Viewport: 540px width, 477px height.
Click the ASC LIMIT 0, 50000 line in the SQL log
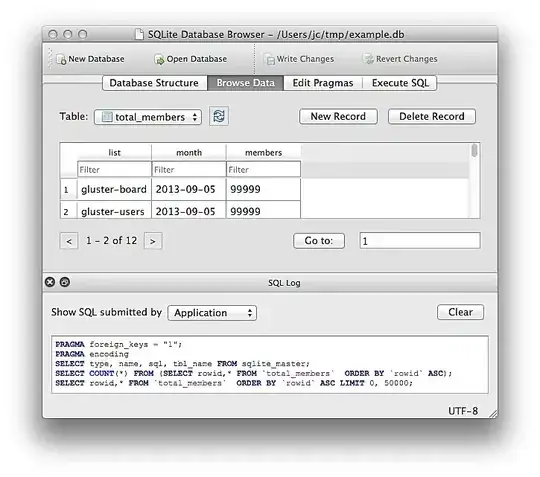click(x=234, y=383)
